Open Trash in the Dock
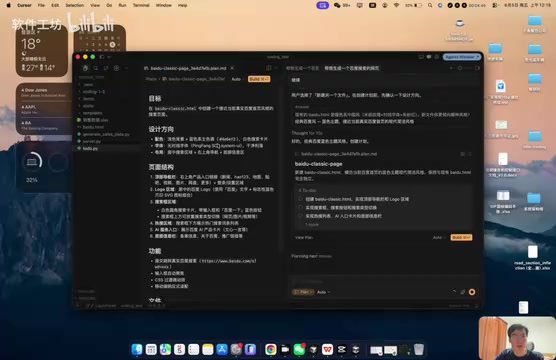The width and height of the screenshot is (556, 360). (x=419, y=350)
